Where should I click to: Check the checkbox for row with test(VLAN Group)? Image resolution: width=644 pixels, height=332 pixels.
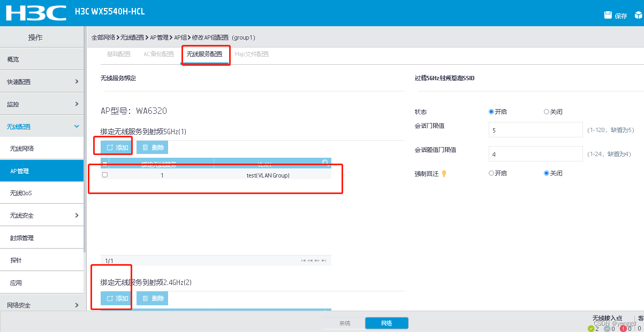click(x=105, y=174)
